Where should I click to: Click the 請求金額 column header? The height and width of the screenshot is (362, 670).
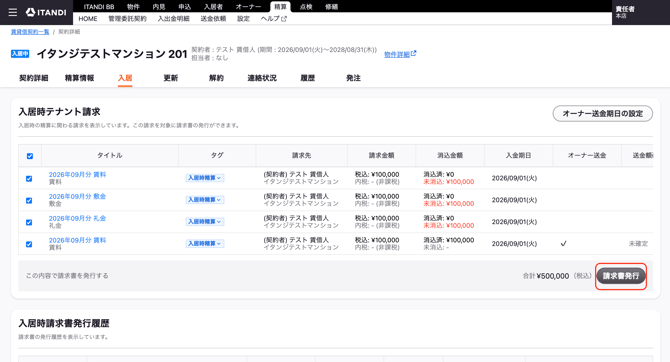coord(382,156)
